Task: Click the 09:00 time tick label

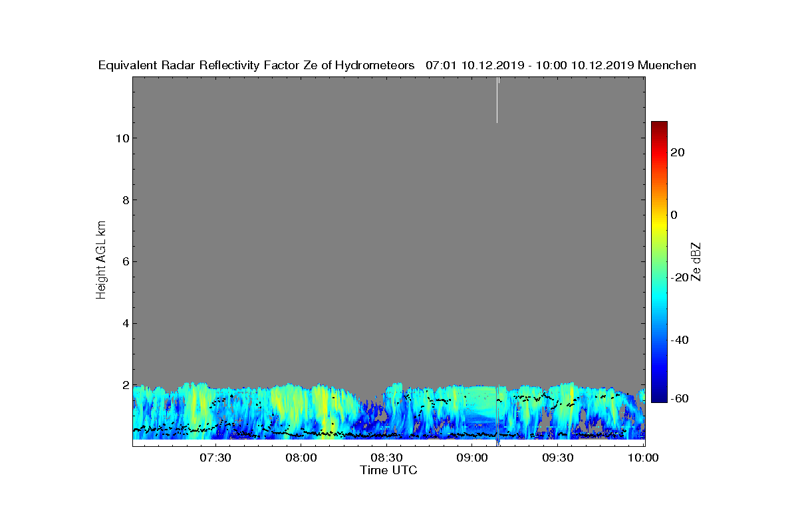Action: point(473,458)
